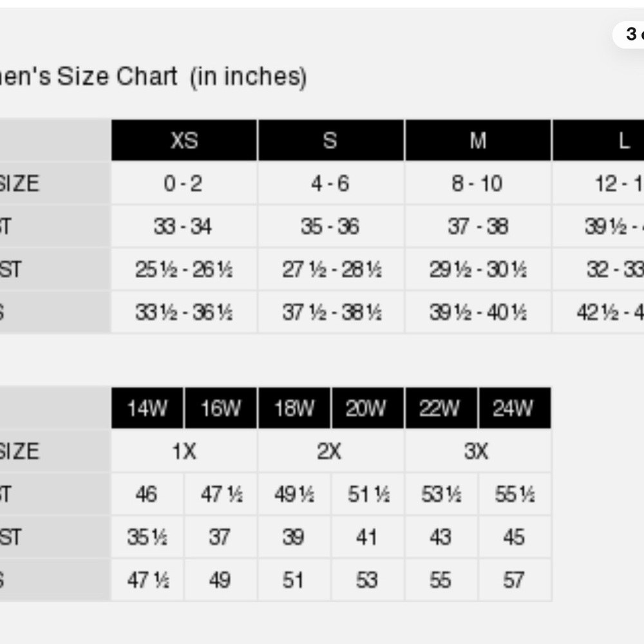Click the 24W column header

515,408
